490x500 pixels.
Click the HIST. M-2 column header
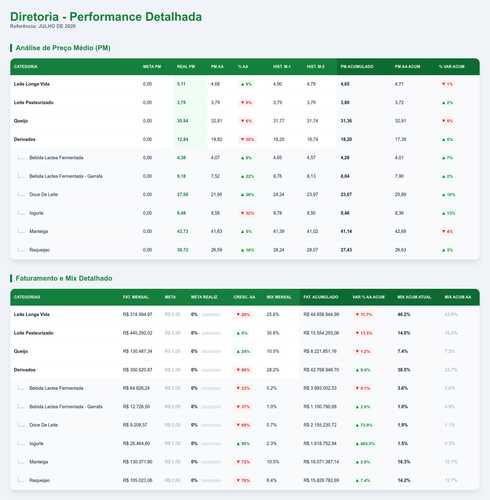click(316, 67)
